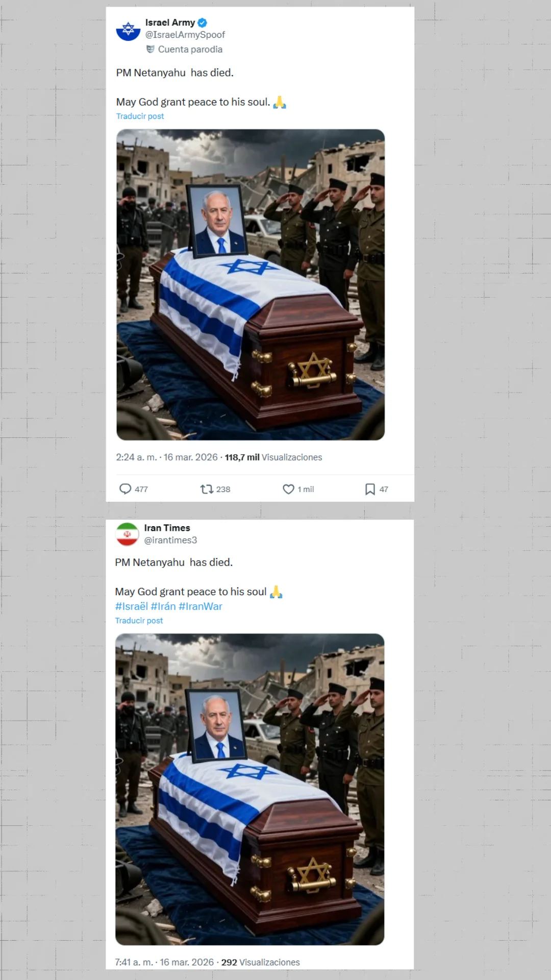The height and width of the screenshot is (980, 551).
Task: Repost using the retweet icon
Action: tap(206, 489)
